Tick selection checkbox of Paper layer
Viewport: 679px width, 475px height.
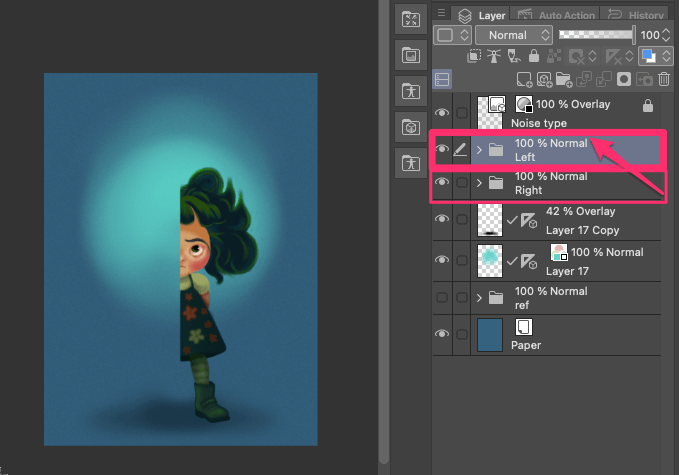coord(462,334)
